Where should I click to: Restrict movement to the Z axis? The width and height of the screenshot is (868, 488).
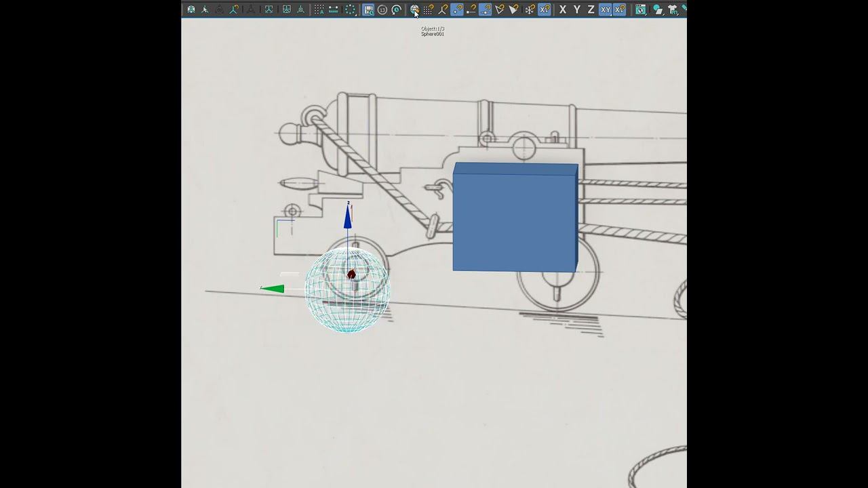pos(591,9)
